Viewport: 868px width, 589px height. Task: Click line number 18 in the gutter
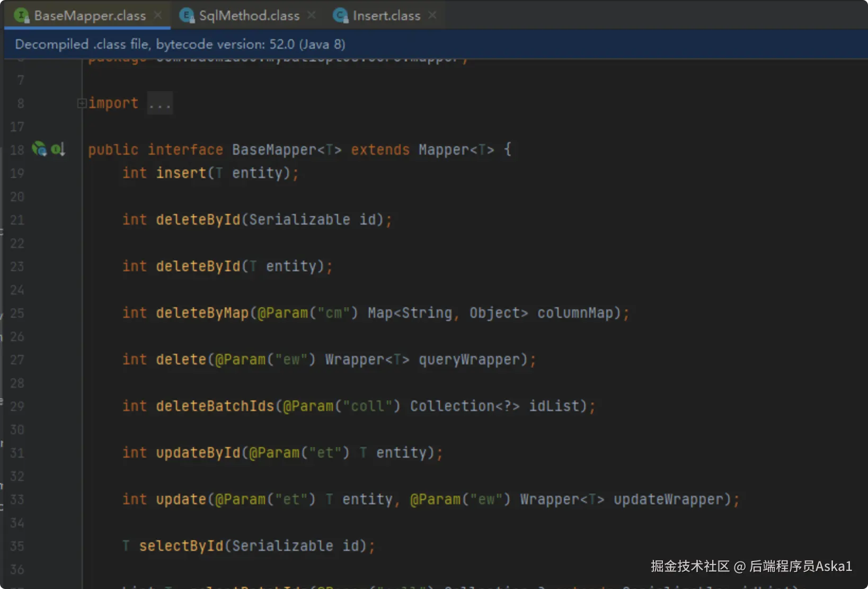pyautogui.click(x=17, y=150)
